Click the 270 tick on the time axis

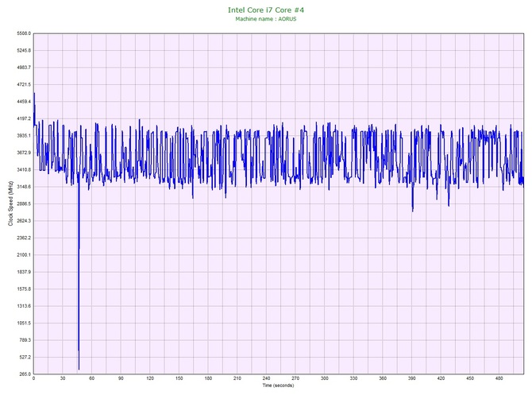[295, 378]
